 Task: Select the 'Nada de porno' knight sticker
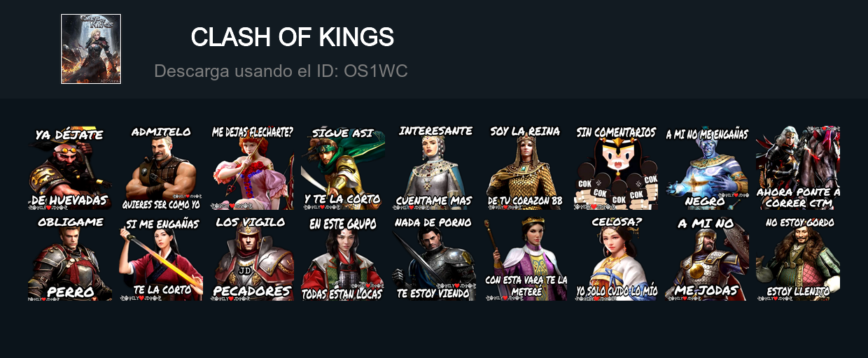(x=434, y=259)
